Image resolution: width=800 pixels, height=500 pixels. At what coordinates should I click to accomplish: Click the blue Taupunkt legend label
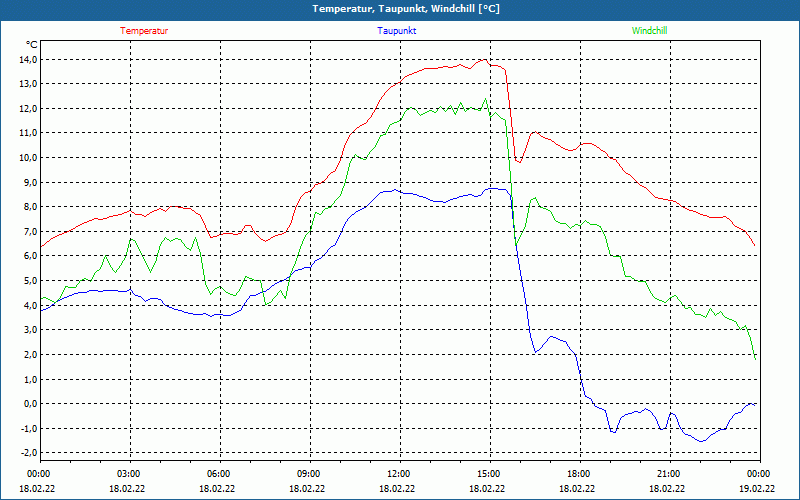396,31
